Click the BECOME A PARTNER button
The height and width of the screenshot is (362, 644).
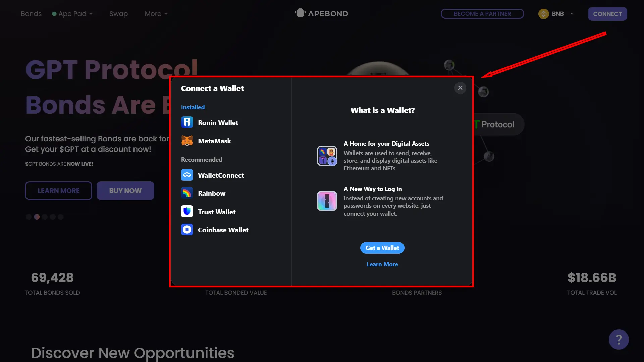[482, 13]
